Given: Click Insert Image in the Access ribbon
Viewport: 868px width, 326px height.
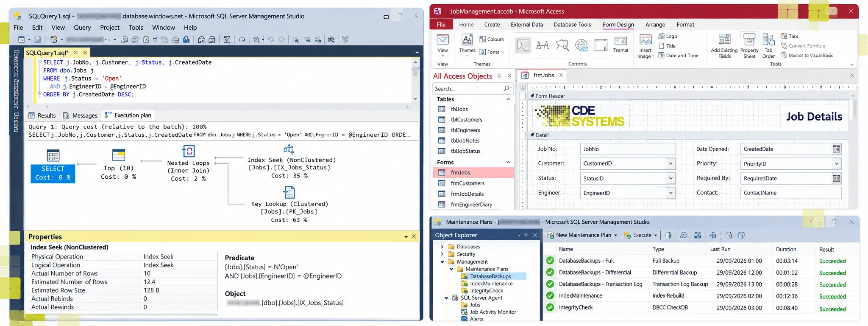Looking at the screenshot, I should (x=645, y=46).
